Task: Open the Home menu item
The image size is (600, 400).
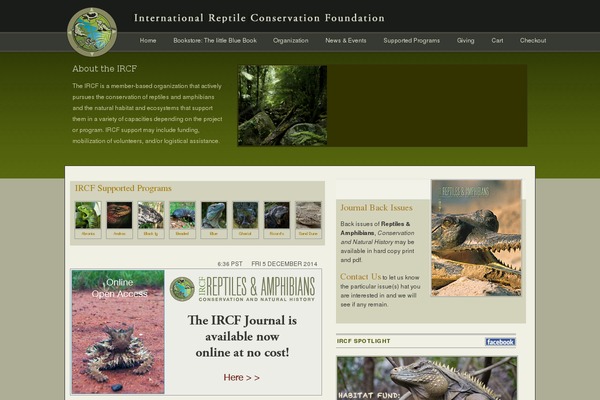Action: pos(148,41)
